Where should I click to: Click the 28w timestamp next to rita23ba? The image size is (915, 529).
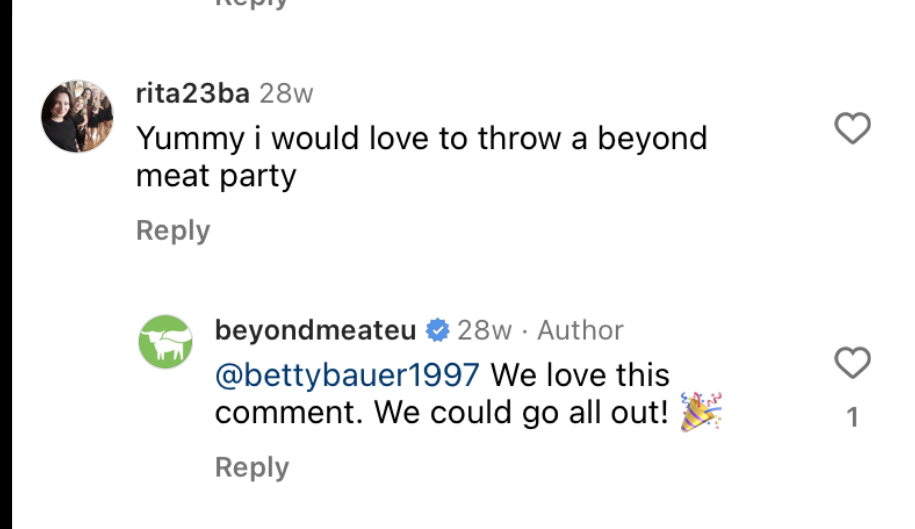pos(286,94)
